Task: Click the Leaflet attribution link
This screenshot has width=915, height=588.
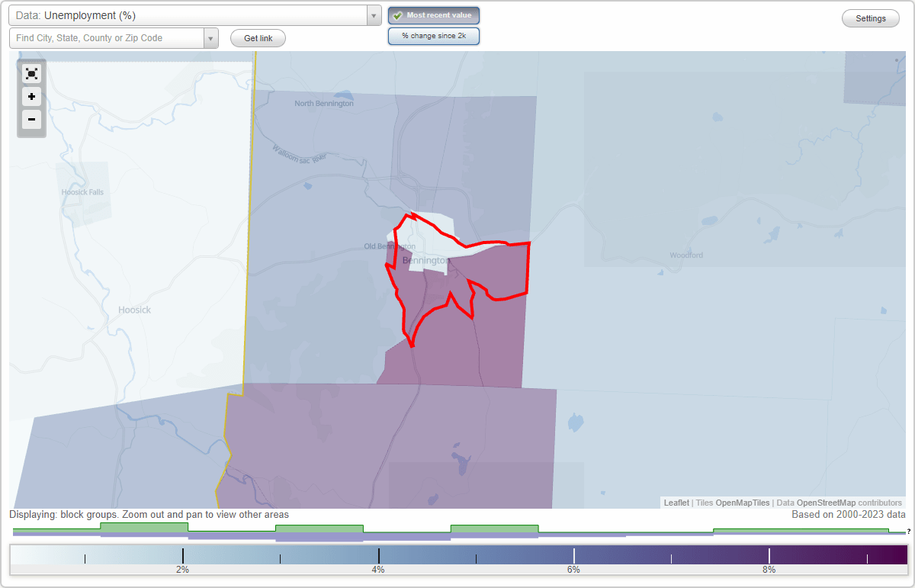Action: pyautogui.click(x=676, y=503)
